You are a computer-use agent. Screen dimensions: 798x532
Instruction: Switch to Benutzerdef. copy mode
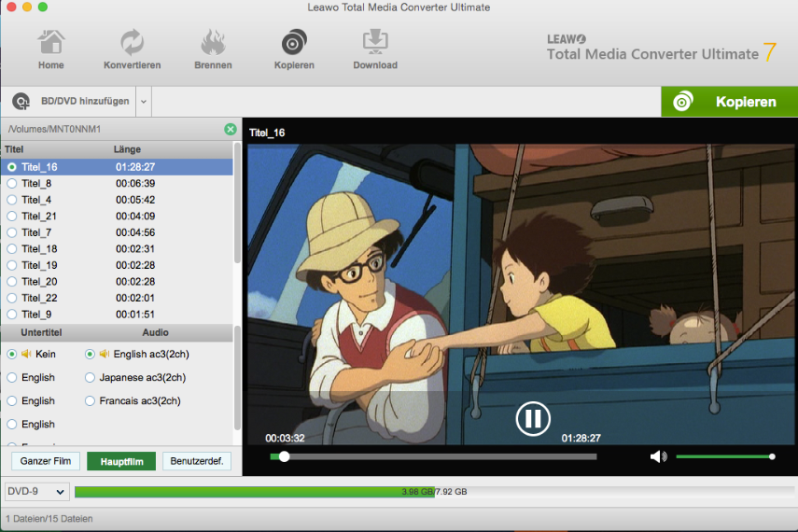click(x=196, y=461)
